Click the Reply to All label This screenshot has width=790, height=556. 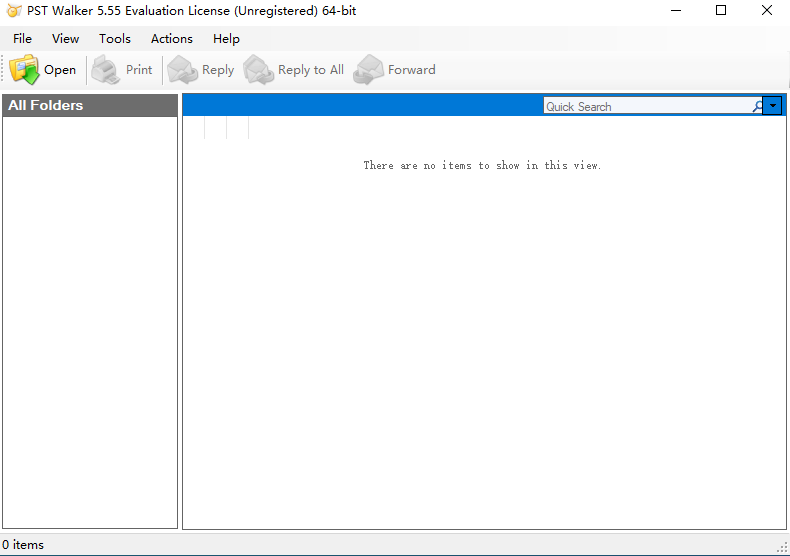pos(311,70)
